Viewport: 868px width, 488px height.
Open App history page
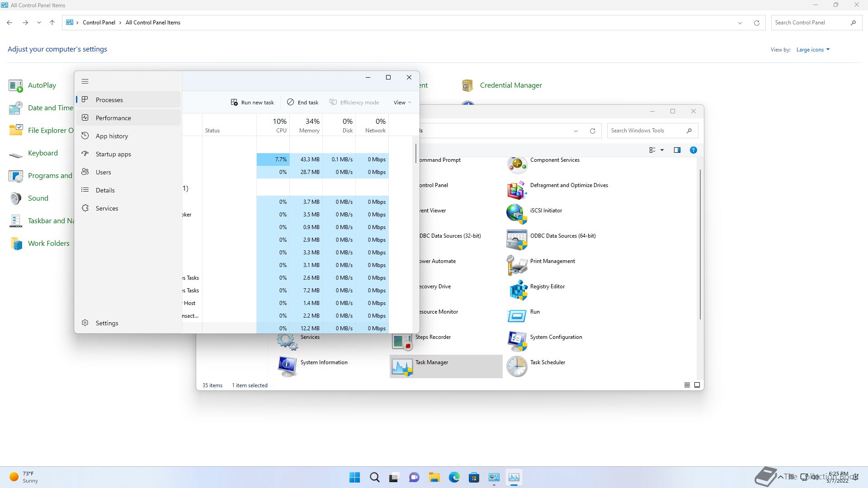(128, 136)
